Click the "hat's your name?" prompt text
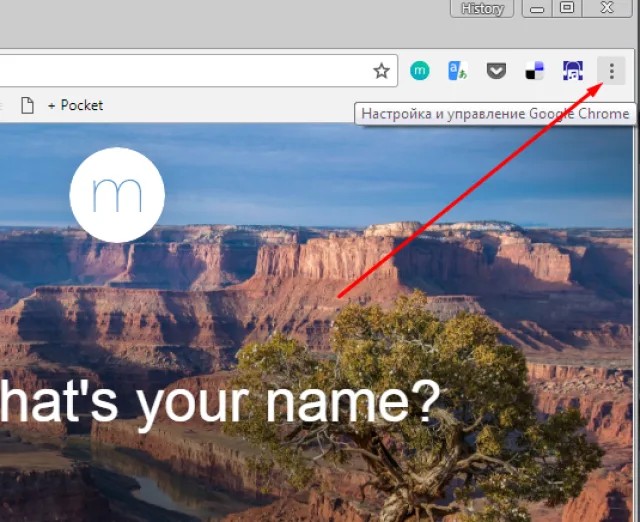Screen dimensions: 640x522 coord(220,404)
